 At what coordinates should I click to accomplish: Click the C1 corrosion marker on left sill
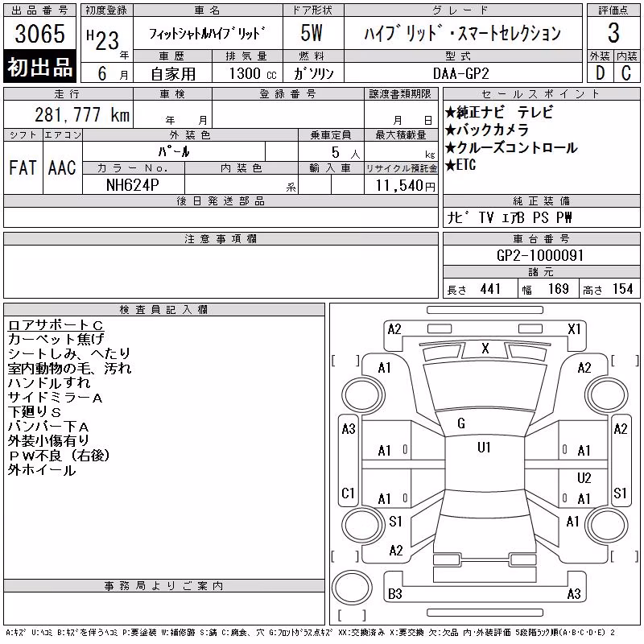click(x=348, y=493)
